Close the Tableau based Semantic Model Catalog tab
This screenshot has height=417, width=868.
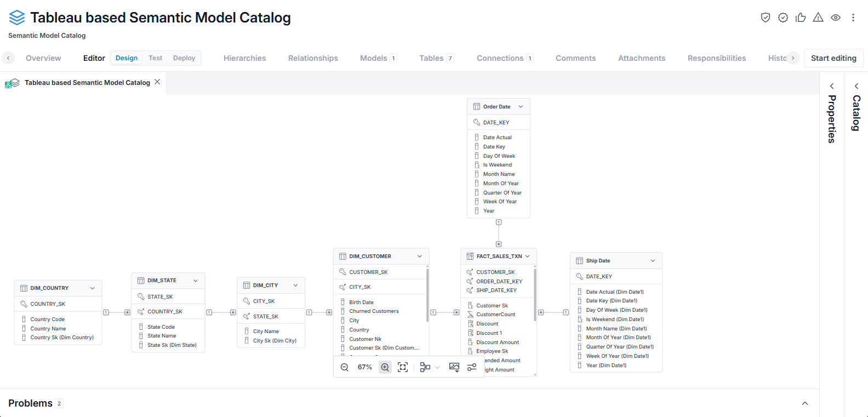(x=157, y=82)
